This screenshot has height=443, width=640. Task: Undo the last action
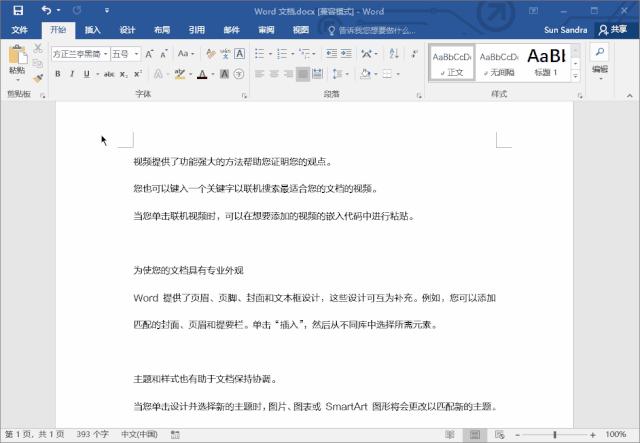point(46,10)
